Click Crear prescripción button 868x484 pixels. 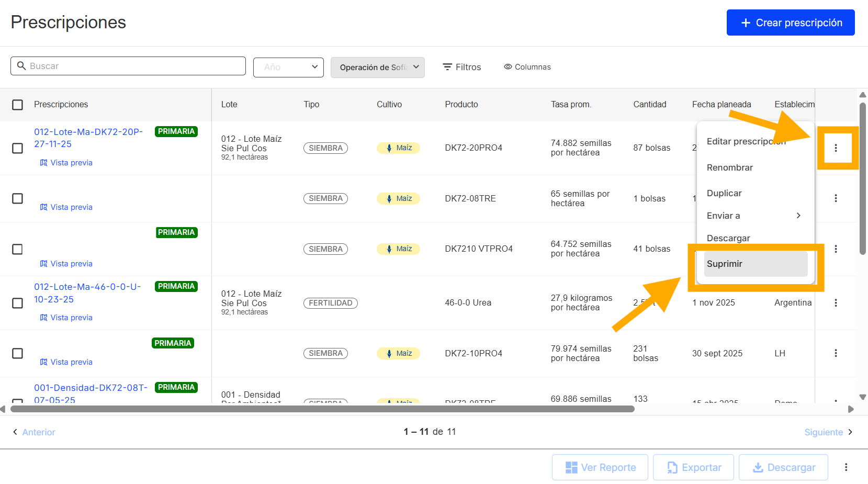[791, 22]
